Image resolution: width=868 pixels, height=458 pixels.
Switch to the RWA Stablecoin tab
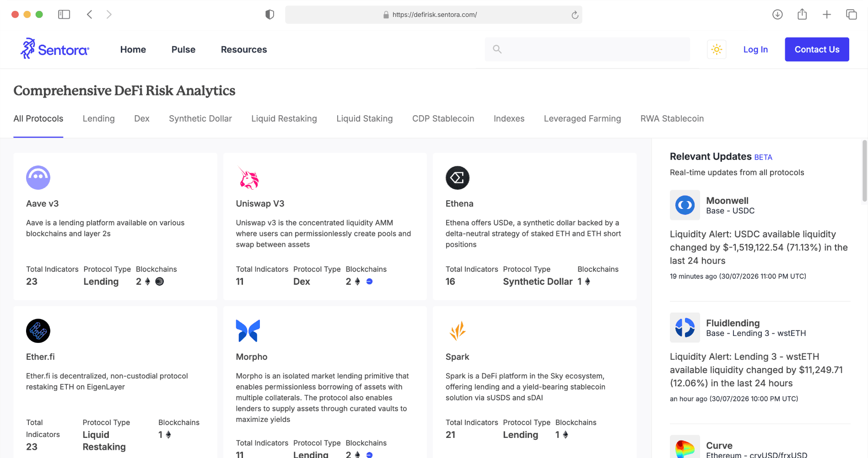coord(672,119)
